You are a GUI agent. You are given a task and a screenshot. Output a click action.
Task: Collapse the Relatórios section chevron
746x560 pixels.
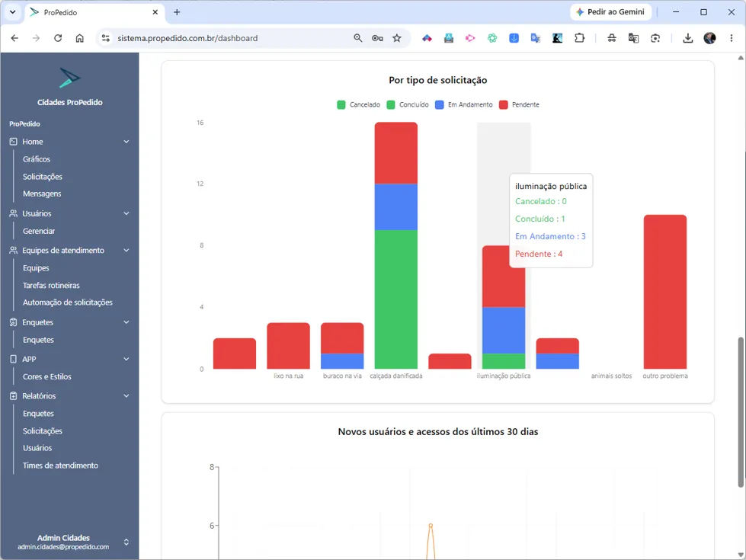(126, 396)
